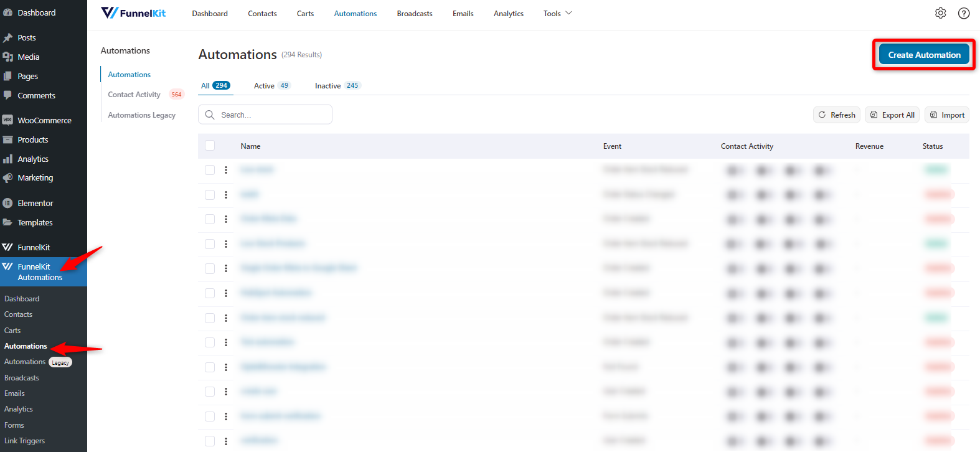
Task: Switch to the Active 49 tab
Action: 272,86
